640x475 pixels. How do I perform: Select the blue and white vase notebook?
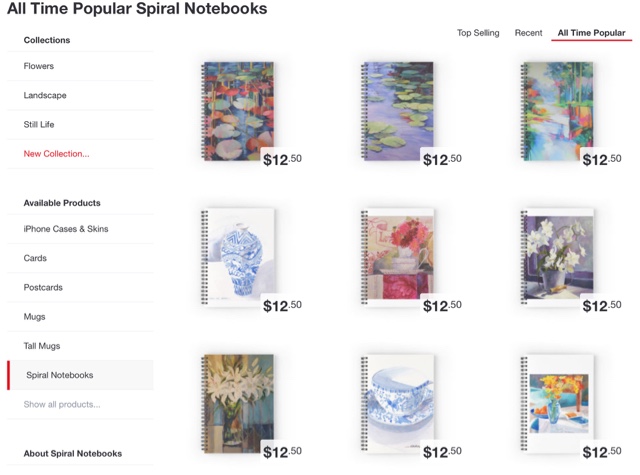(x=238, y=257)
